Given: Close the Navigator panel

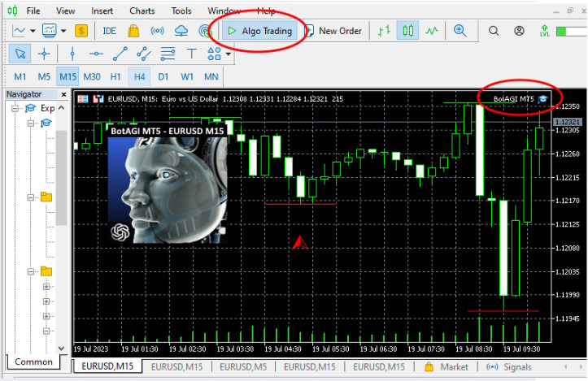Looking at the screenshot, I should click(63, 94).
